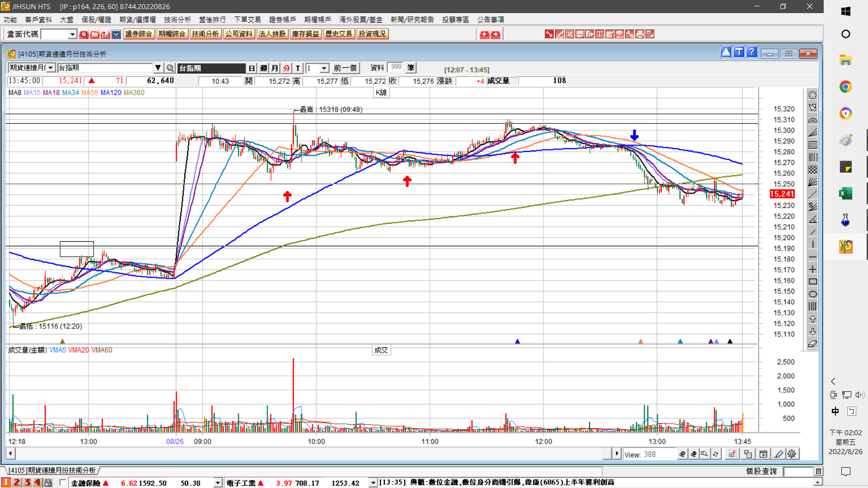868x488 pixels.
Task: Toggle the 分 minute period button
Action: [x=286, y=68]
